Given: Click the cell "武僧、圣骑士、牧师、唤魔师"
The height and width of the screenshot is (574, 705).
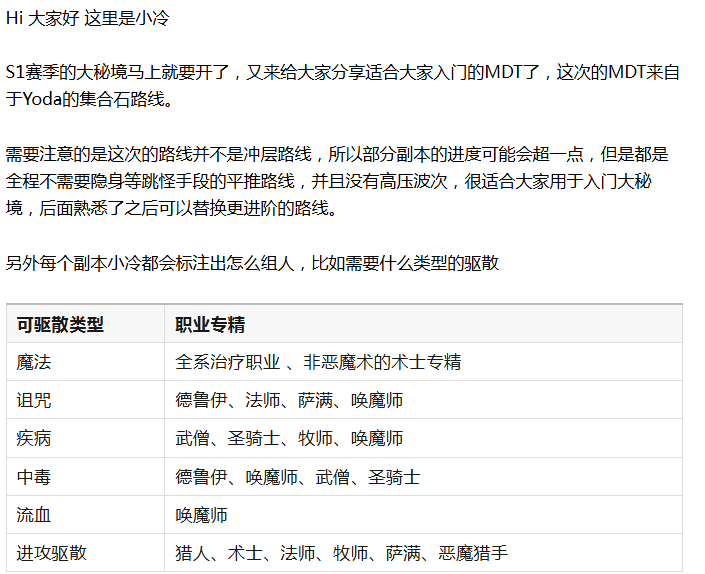Looking at the screenshot, I should click(x=289, y=438).
